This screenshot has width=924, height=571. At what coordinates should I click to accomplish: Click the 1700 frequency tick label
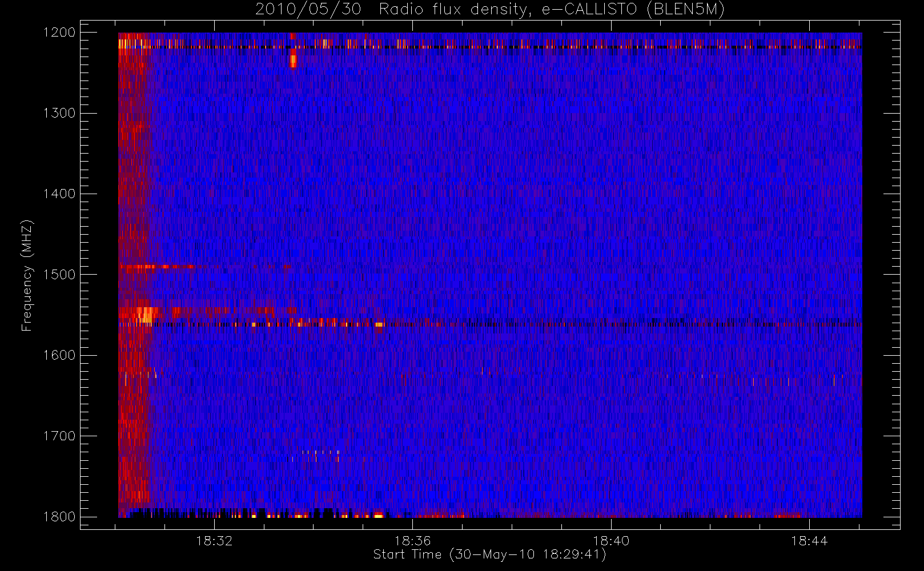click(59, 436)
